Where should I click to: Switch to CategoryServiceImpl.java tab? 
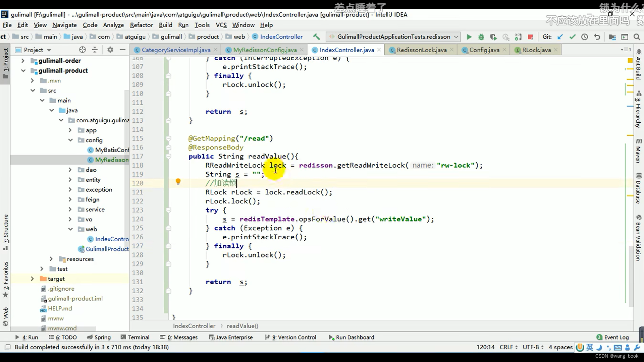tap(176, 50)
